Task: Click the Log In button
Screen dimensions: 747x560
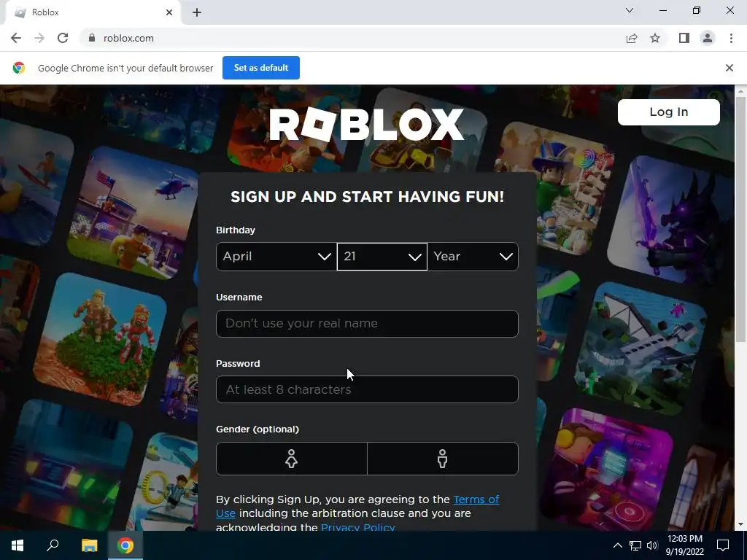Action: [668, 112]
